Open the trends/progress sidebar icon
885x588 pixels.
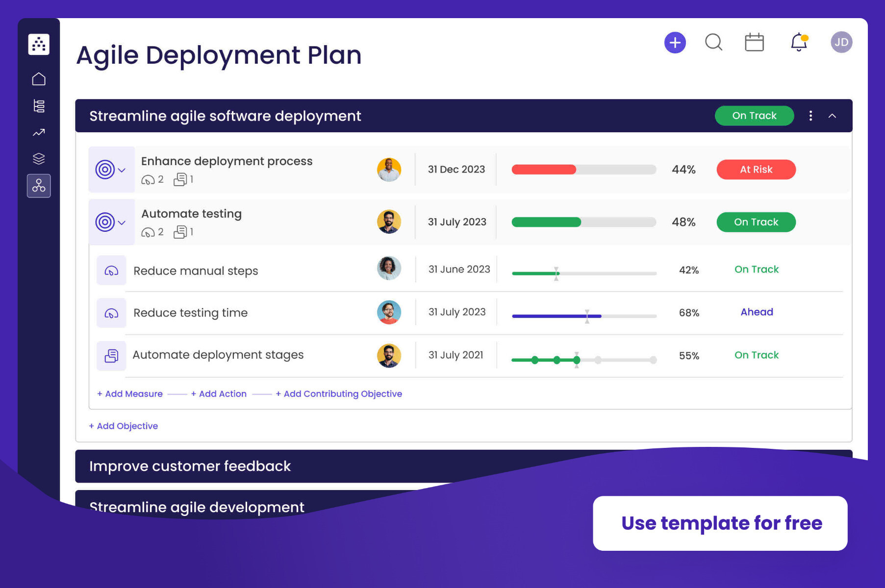pos(39,132)
